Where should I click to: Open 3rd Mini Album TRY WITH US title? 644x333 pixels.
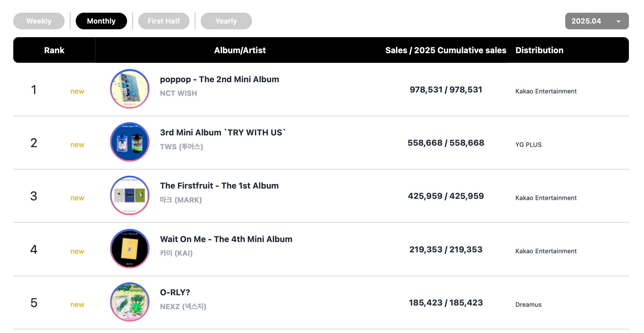pos(223,133)
